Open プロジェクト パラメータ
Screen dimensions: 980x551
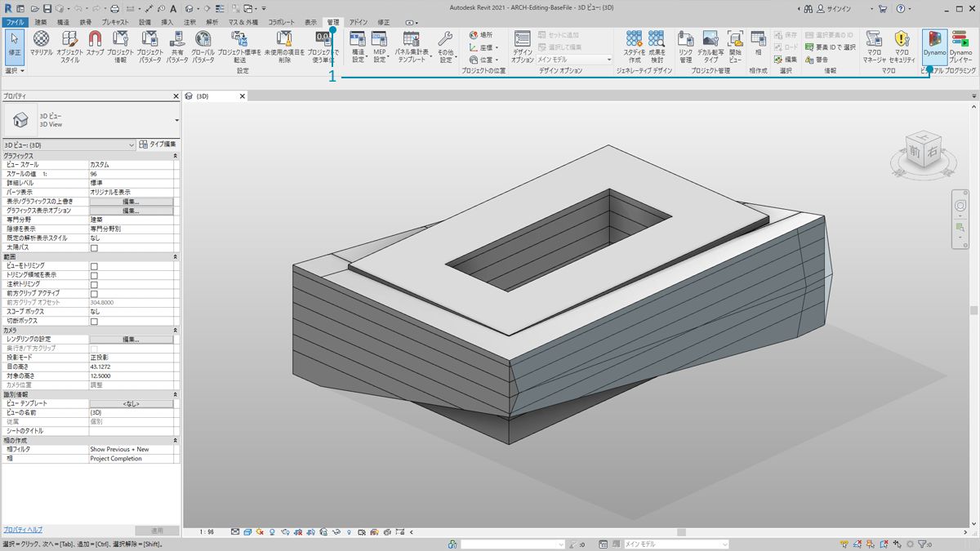[149, 47]
